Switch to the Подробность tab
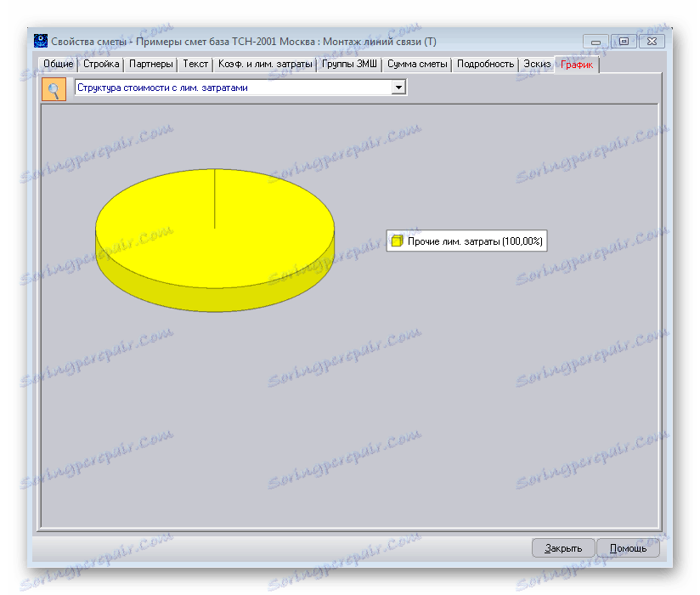The width and height of the screenshot is (700, 595). tap(485, 65)
